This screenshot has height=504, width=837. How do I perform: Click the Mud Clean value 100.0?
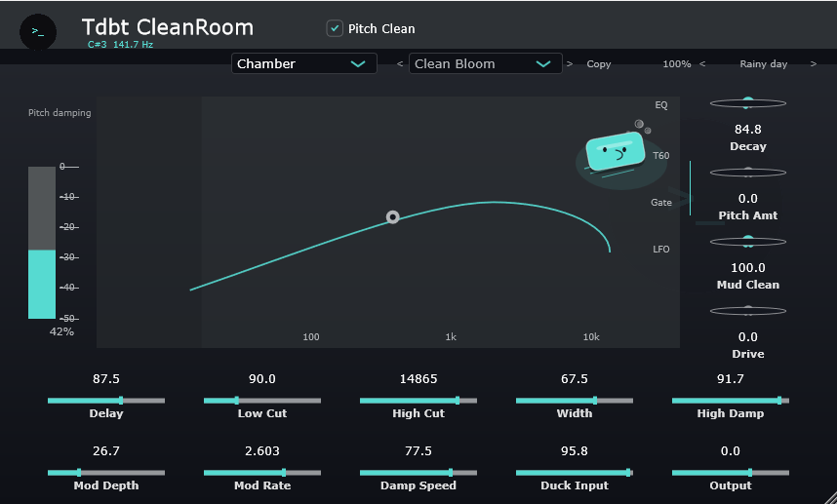tap(748, 268)
